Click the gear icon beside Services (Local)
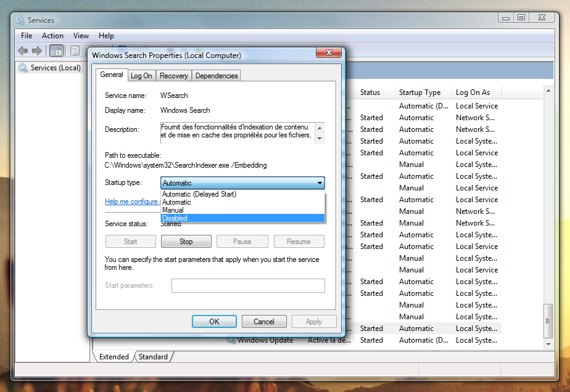Screen dimensions: 570x392 pyautogui.click(x=23, y=68)
